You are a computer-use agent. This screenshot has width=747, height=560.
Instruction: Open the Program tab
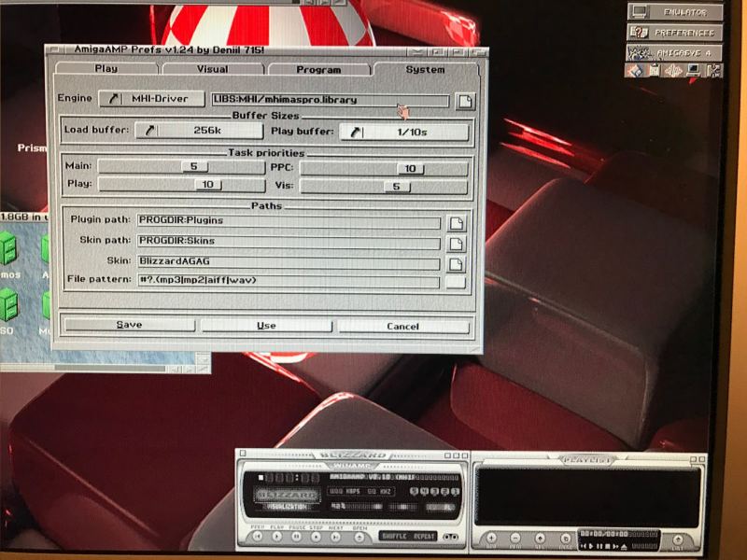point(318,69)
